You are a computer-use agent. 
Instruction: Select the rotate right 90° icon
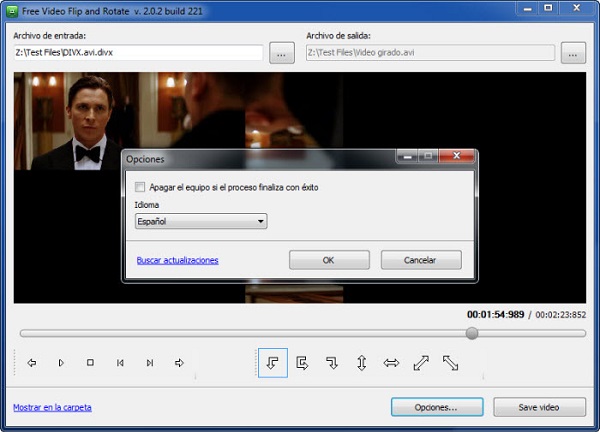332,363
